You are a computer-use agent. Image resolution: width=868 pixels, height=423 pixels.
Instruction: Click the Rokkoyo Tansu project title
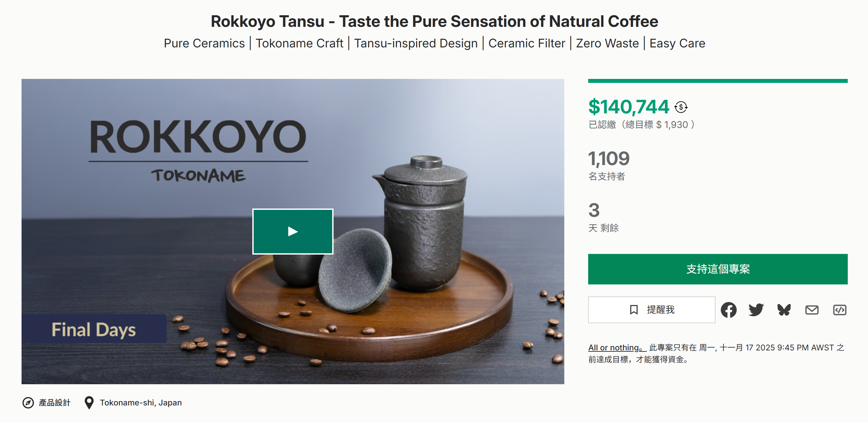(434, 21)
